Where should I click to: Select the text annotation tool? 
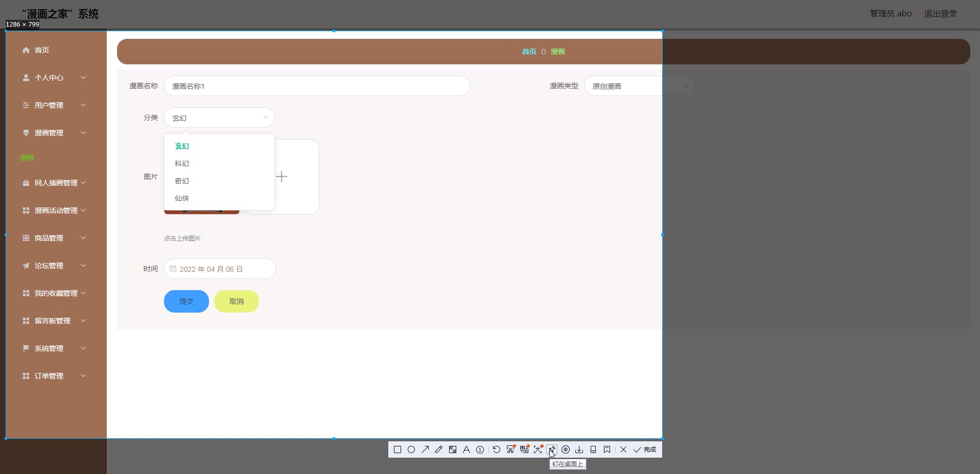(x=466, y=449)
